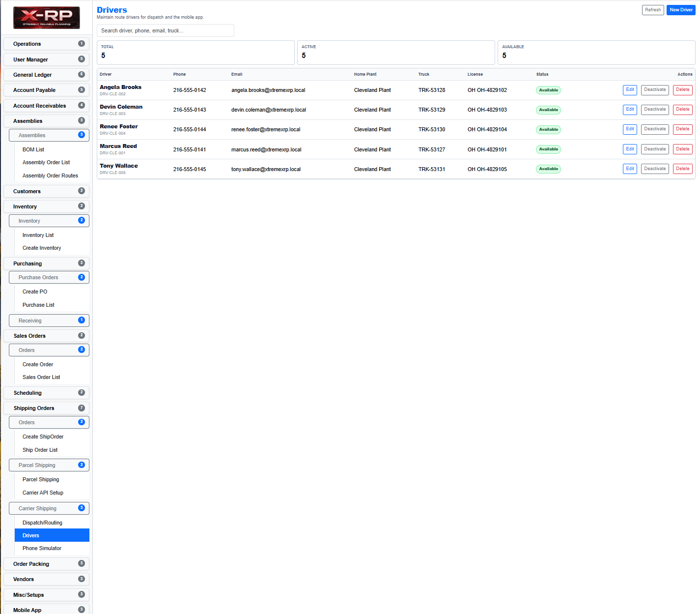The width and height of the screenshot is (700, 614).
Task: Collapse the Customers section
Action: coord(46,191)
